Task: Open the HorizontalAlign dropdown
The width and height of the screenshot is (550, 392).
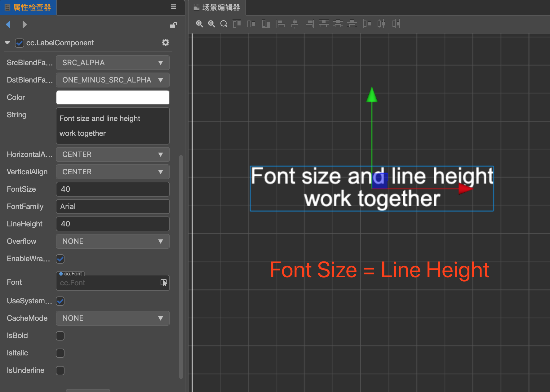Action: click(x=113, y=154)
